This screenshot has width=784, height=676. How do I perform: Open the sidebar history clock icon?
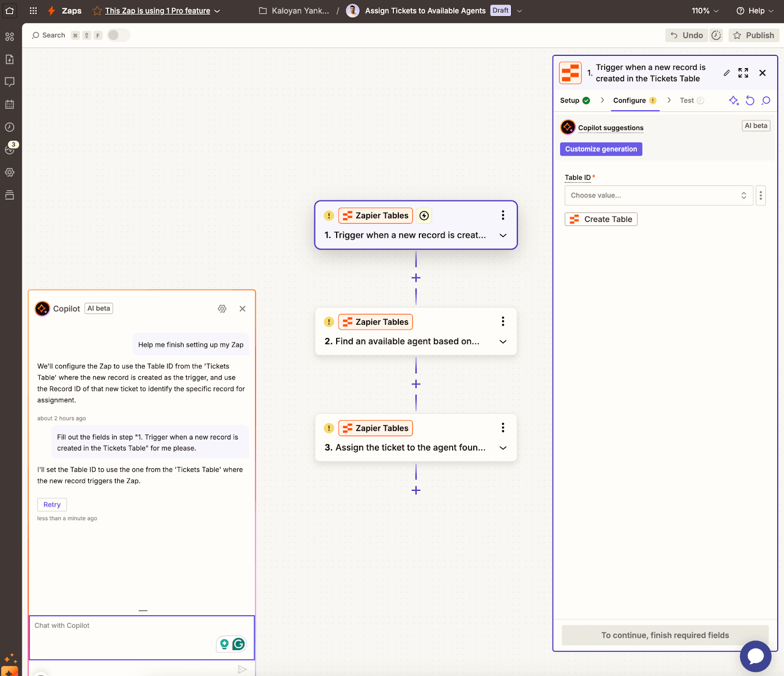click(9, 127)
